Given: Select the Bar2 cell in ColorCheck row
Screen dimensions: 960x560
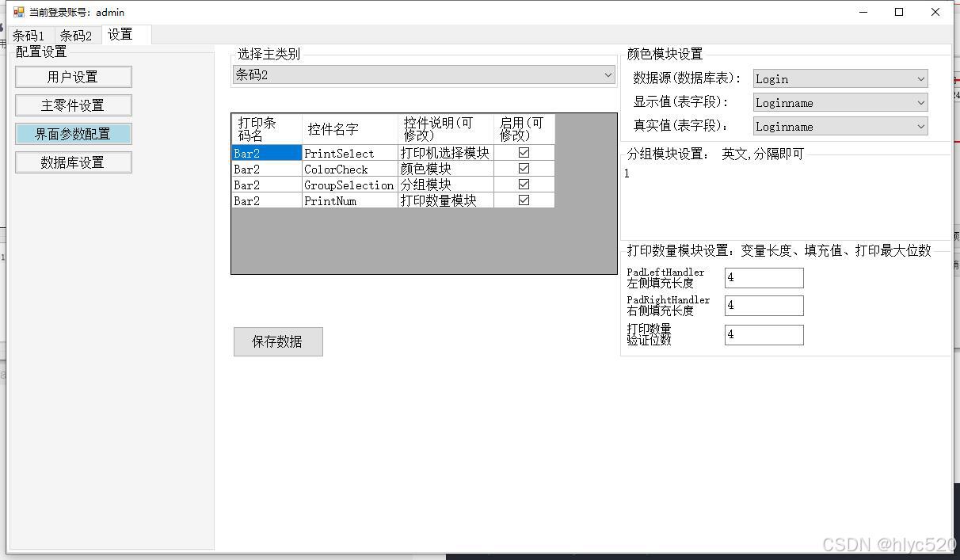Looking at the screenshot, I should point(267,169).
